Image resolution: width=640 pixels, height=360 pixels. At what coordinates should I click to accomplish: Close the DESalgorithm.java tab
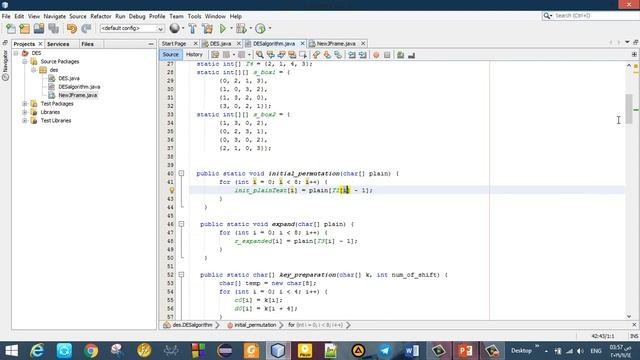coord(302,43)
